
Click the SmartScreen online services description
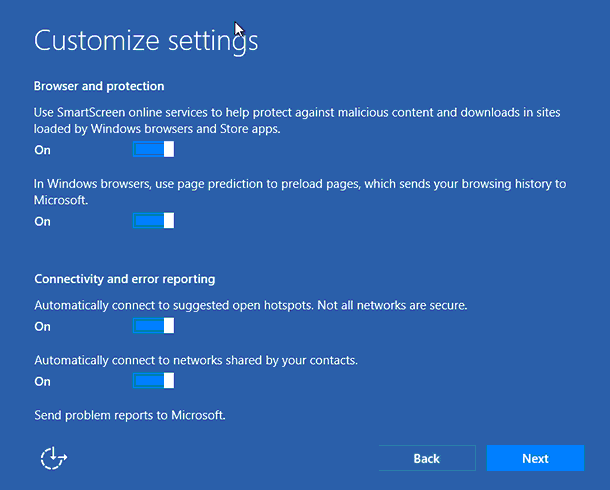coord(297,121)
